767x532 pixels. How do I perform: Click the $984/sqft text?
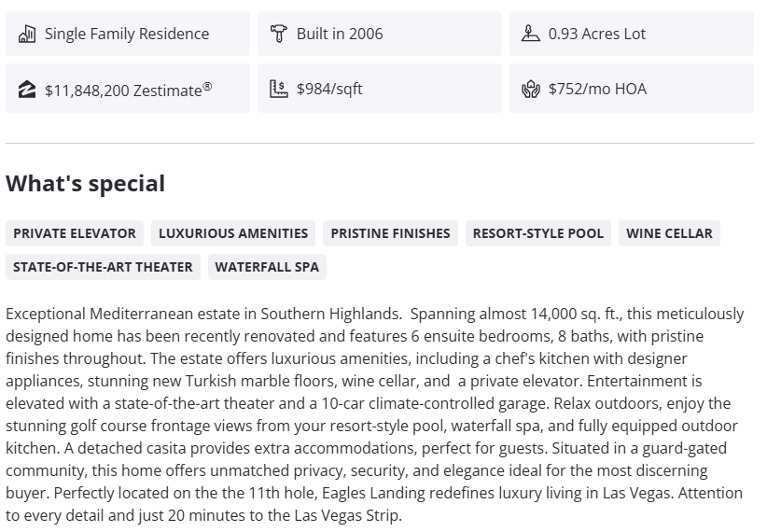[329, 89]
